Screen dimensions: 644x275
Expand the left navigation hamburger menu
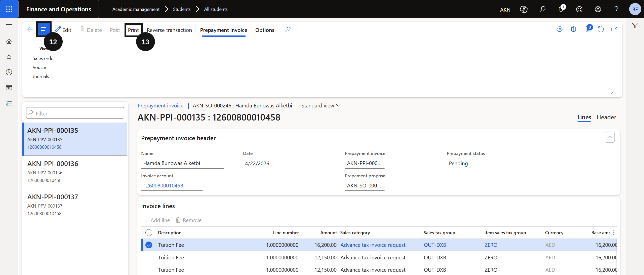click(x=9, y=26)
